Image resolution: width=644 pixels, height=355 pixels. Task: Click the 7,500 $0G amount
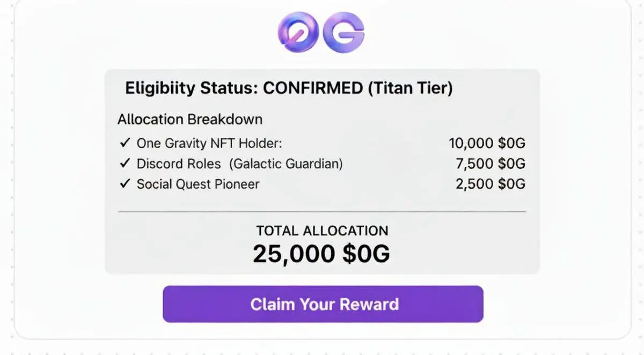[x=491, y=164]
